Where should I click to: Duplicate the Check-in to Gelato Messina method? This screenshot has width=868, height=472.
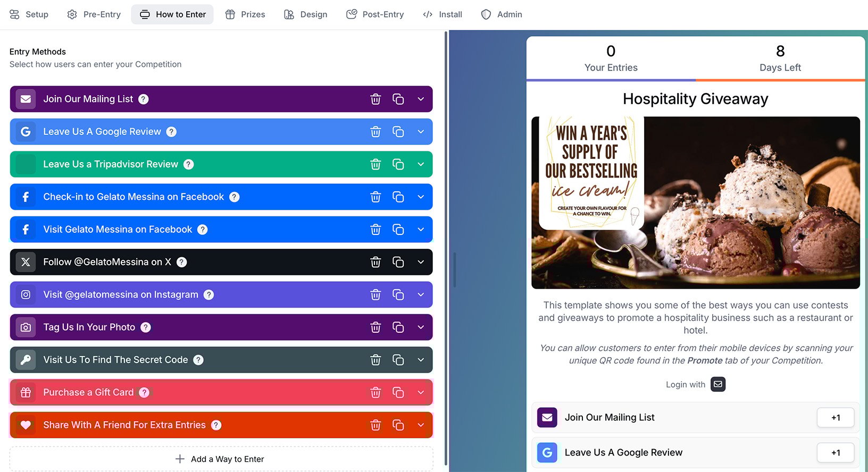coord(398,197)
